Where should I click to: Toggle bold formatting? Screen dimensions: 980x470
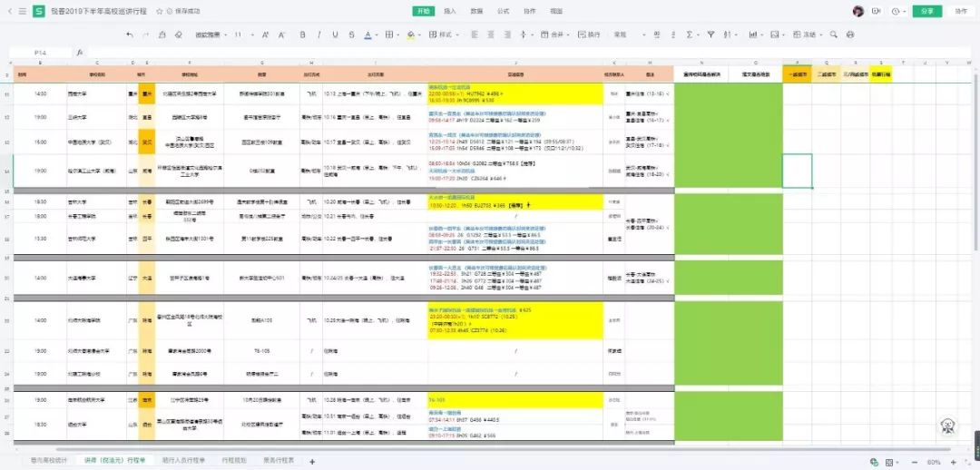tap(302, 35)
